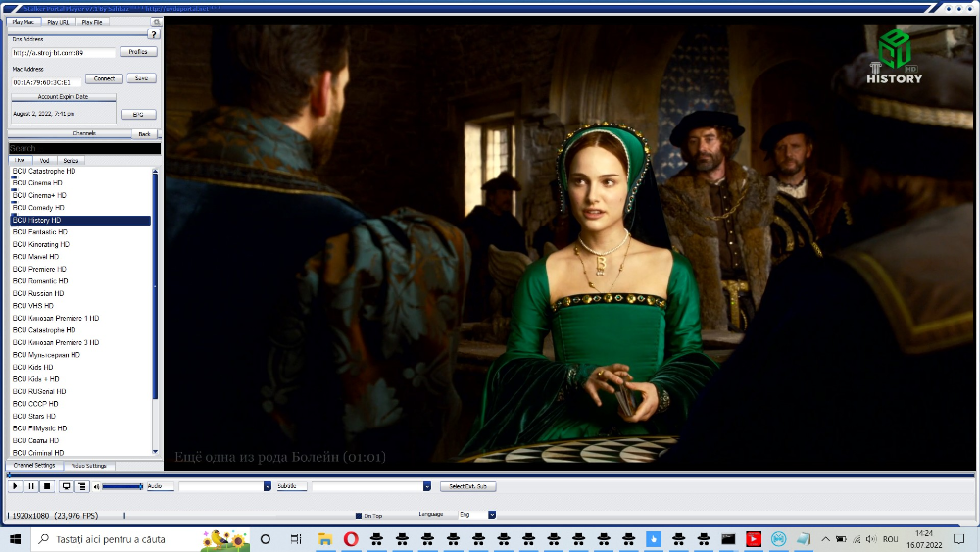Toggle fullscreen monitor icon

point(66,486)
